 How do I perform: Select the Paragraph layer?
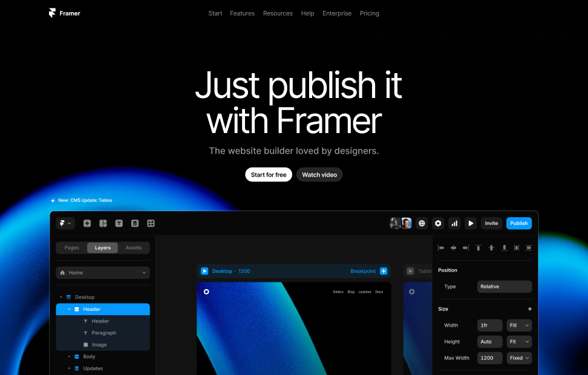(x=103, y=333)
